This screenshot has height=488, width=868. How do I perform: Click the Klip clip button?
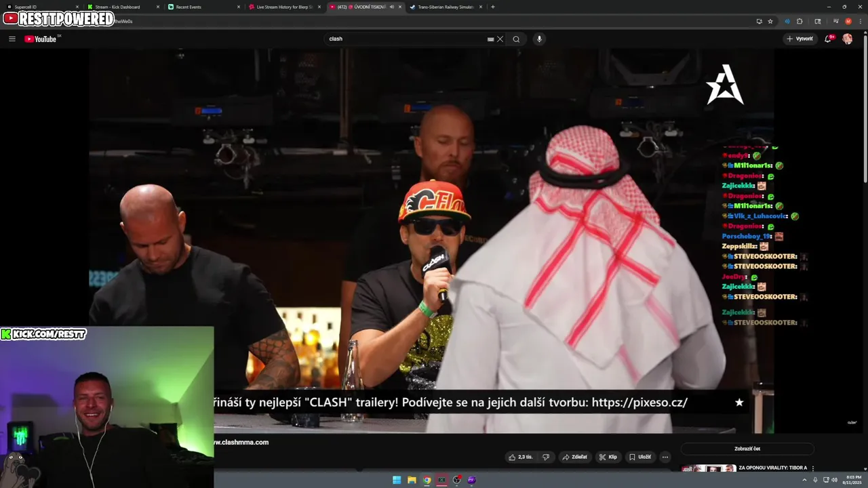(608, 457)
